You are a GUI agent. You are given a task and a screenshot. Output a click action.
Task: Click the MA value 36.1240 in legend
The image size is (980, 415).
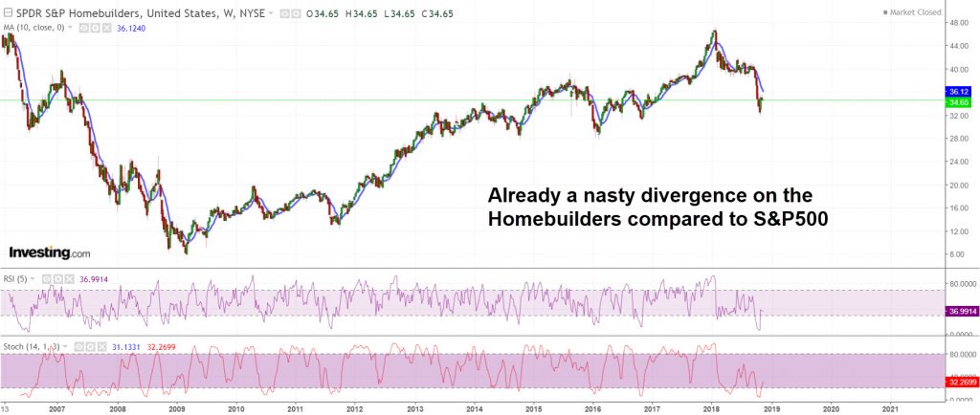(x=131, y=28)
